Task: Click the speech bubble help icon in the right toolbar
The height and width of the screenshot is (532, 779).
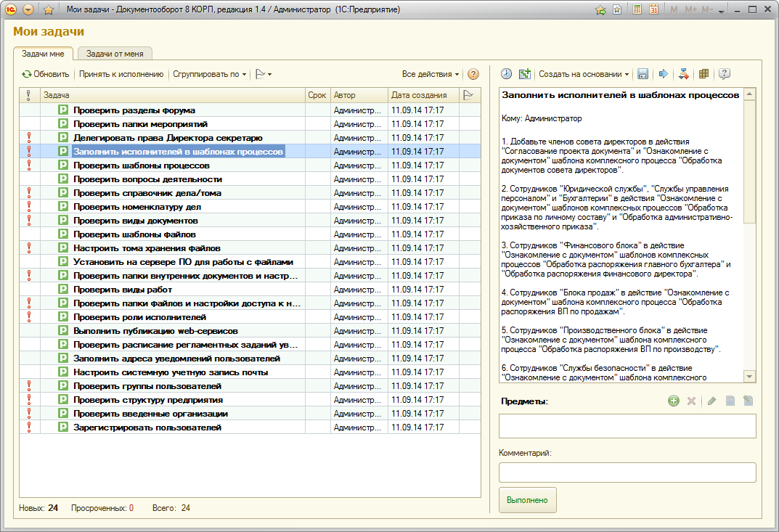Action: click(x=724, y=74)
